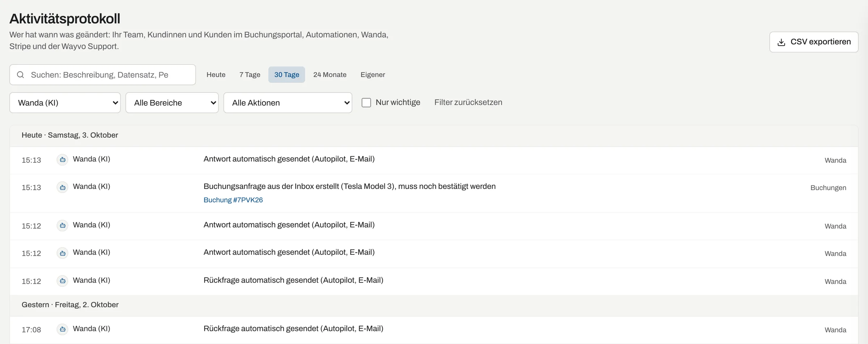Click the CSV exportieren button

[x=814, y=42]
